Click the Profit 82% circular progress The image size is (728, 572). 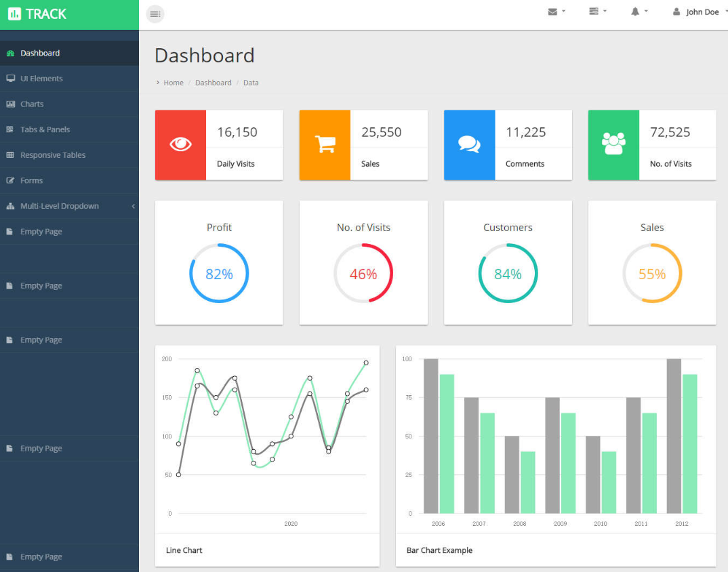(x=219, y=274)
